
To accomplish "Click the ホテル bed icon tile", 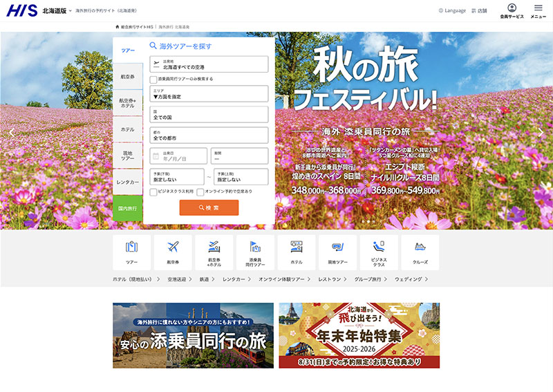I will pyautogui.click(x=297, y=252).
